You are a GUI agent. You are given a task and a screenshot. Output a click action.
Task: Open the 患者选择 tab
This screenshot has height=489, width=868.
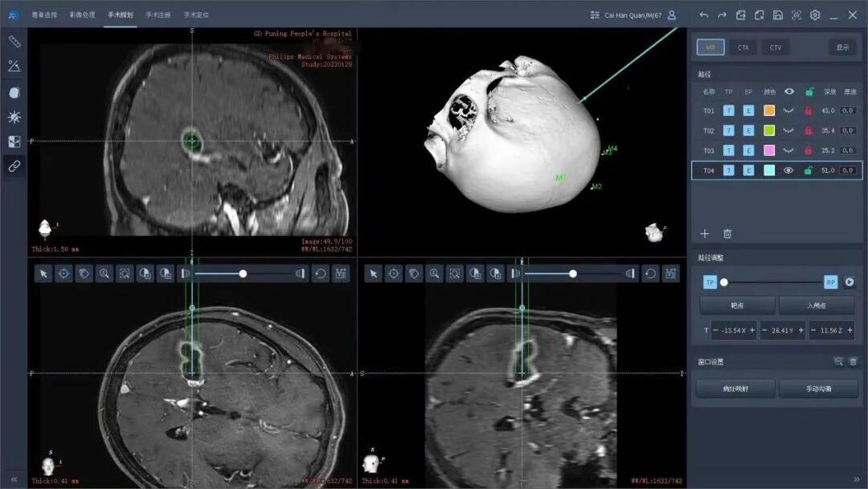click(x=44, y=15)
